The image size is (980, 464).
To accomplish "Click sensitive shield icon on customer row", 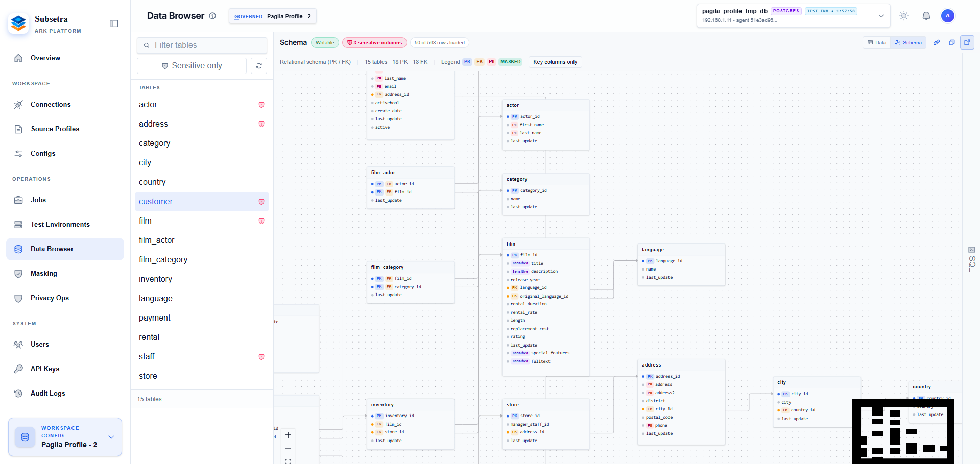I will click(x=261, y=202).
